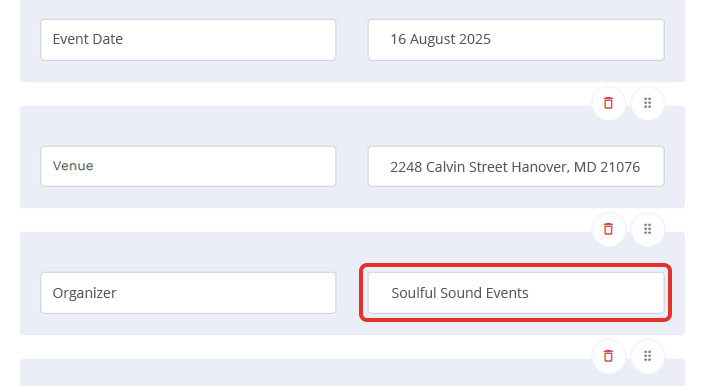Click empty panel area below the Venue label field

188,197
